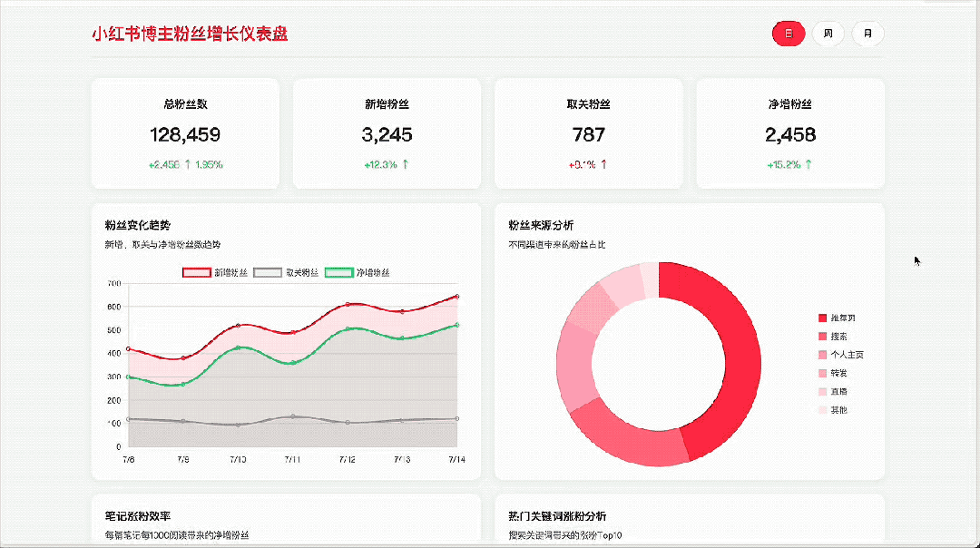Click the 个人主页 donut segment on the left side
Viewport: 980px width, 548px height.
576,367
